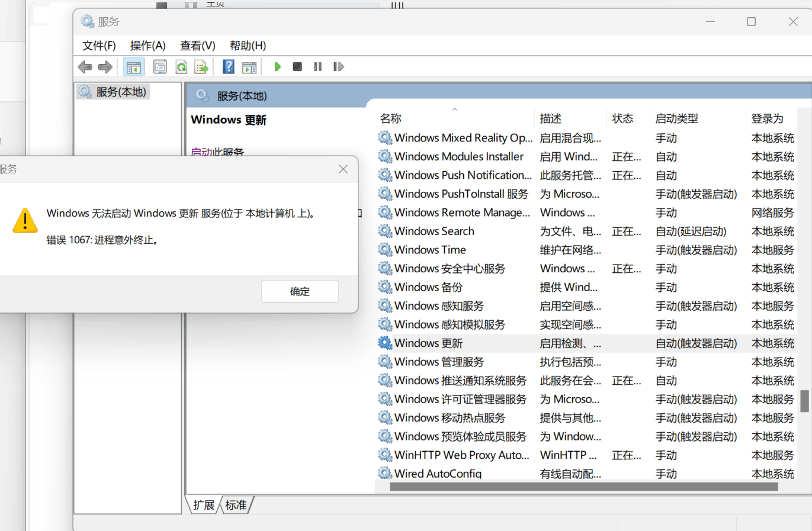This screenshot has height=531, width=812.
Task: Click the Back arrow toolbar icon
Action: coord(85,67)
